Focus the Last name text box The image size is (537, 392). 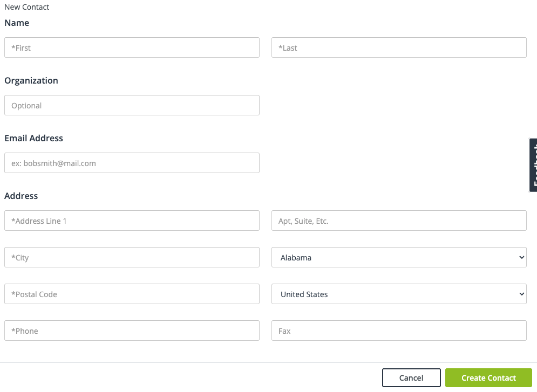point(399,47)
